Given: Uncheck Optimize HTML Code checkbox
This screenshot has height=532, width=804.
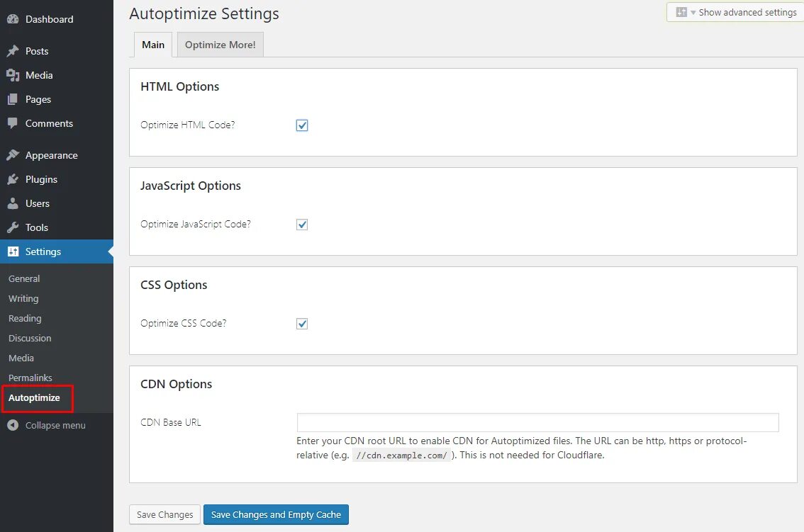Looking at the screenshot, I should (302, 125).
